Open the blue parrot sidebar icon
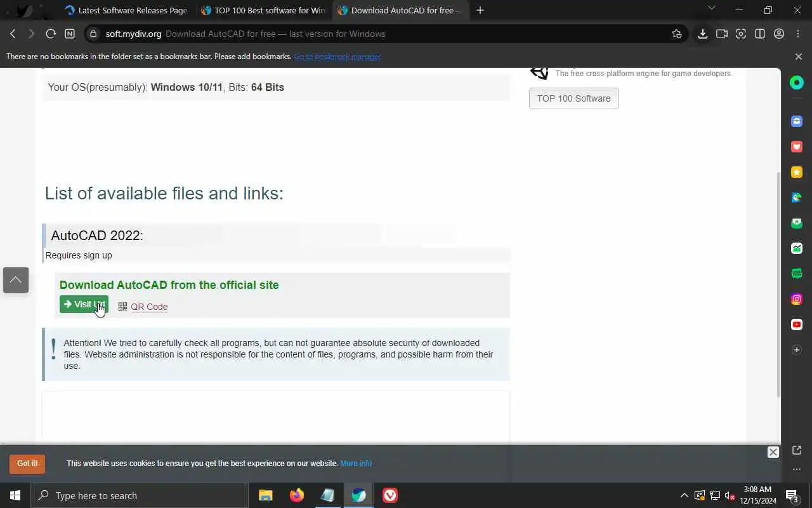This screenshot has height=508, width=812. [797, 197]
